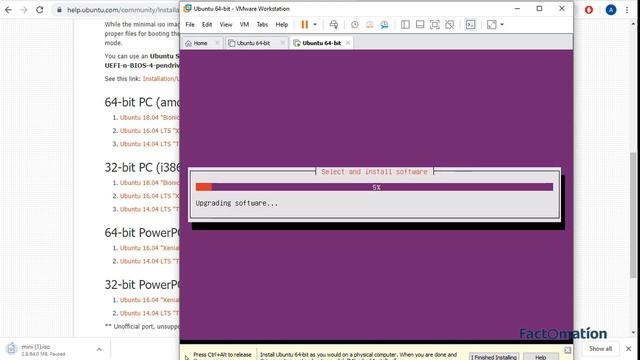Reload the browser page

pyautogui.click(x=40, y=10)
